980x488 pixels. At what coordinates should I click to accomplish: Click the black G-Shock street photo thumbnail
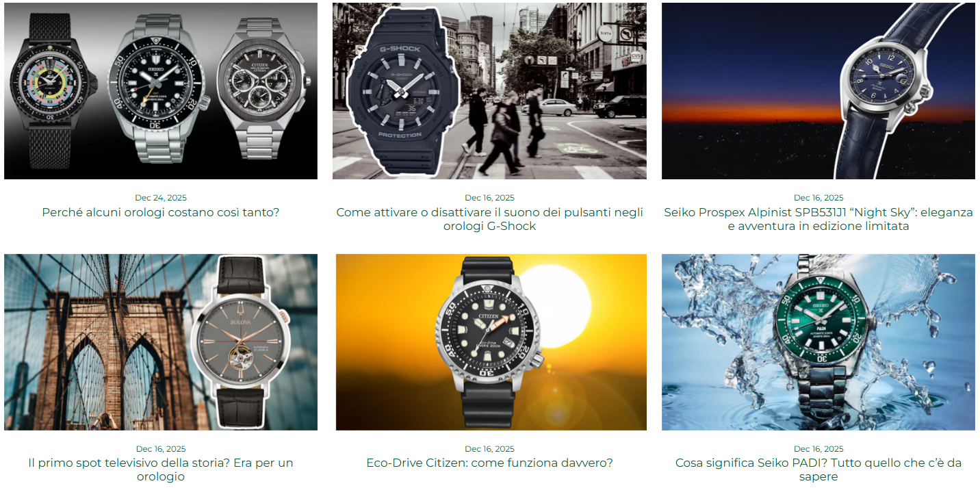(x=489, y=91)
